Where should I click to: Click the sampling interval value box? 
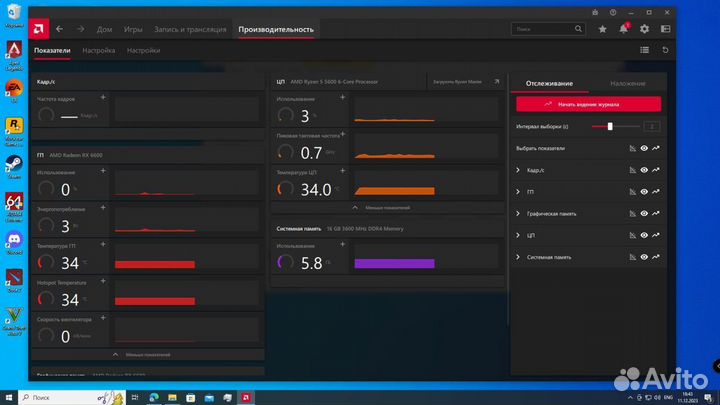[652, 126]
